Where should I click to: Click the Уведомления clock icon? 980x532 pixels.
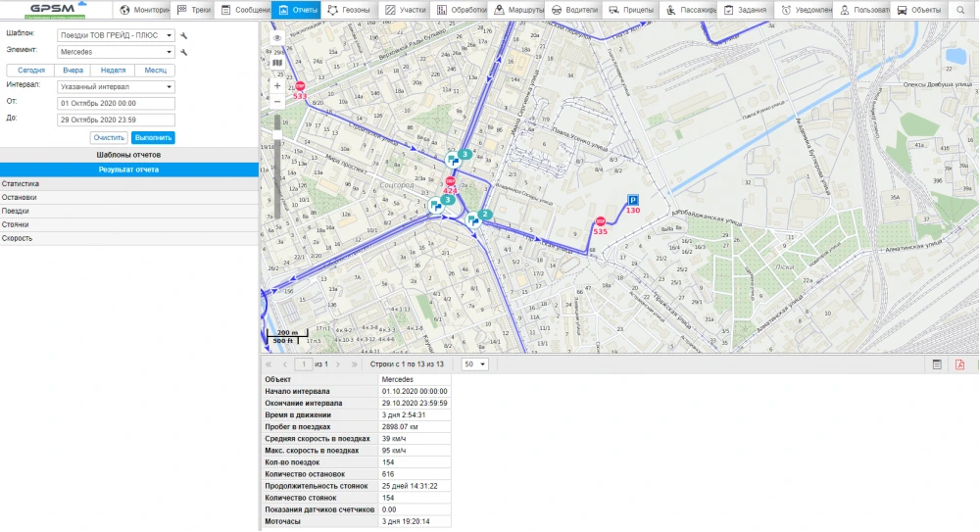786,10
